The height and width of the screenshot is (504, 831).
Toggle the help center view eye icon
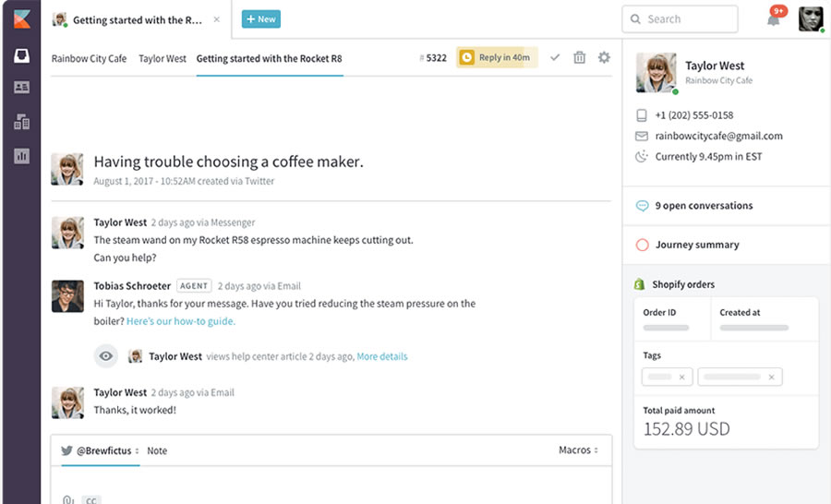pos(106,356)
